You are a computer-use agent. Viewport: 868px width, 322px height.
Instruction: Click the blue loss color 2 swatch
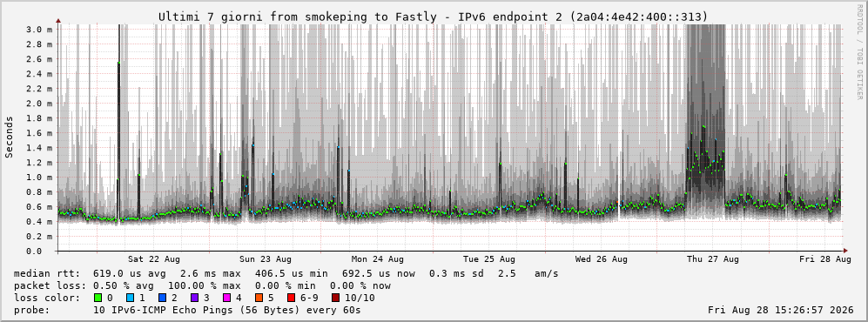[x=162, y=298]
